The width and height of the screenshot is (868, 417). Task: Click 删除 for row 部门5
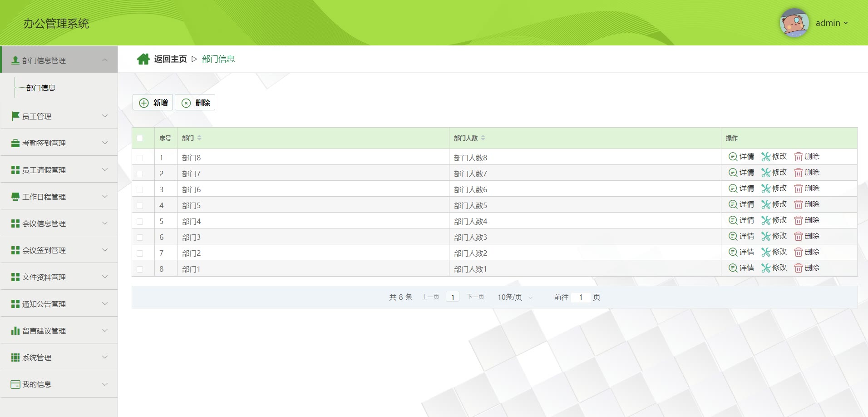(x=807, y=204)
